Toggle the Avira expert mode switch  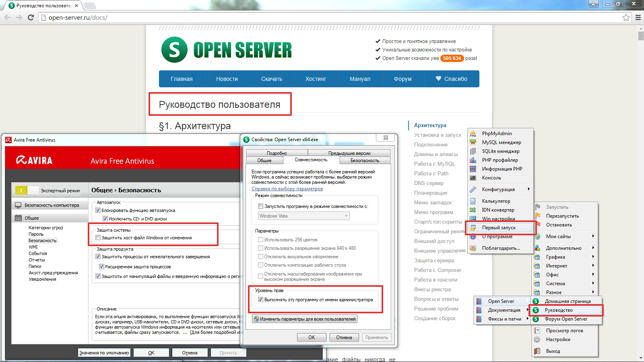pyautogui.click(x=27, y=190)
